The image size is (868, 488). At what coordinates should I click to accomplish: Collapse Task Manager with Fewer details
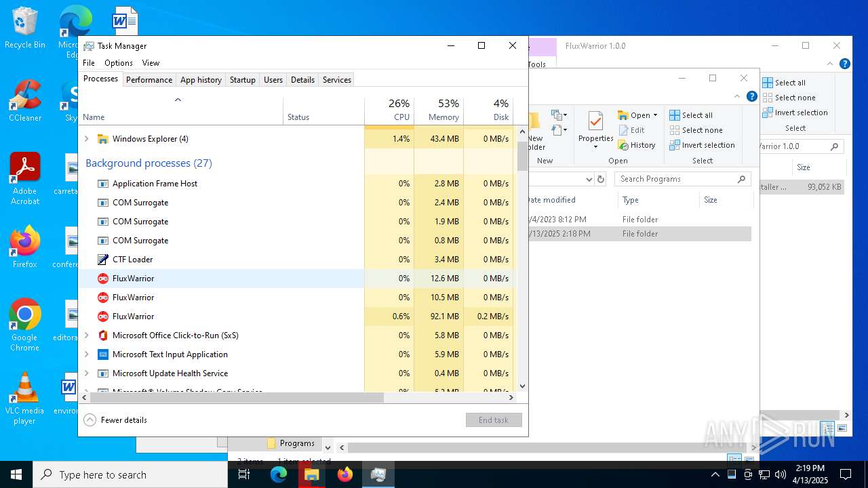115,420
